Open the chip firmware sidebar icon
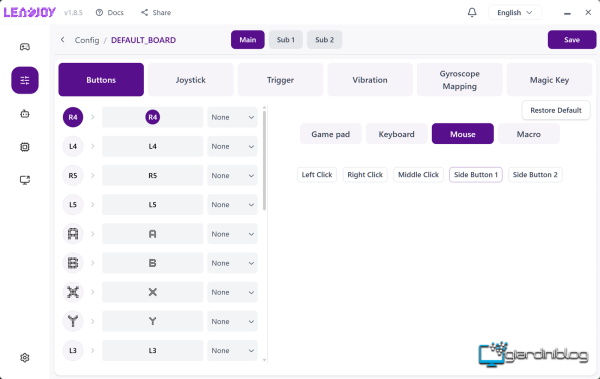600x379 pixels. (25, 147)
